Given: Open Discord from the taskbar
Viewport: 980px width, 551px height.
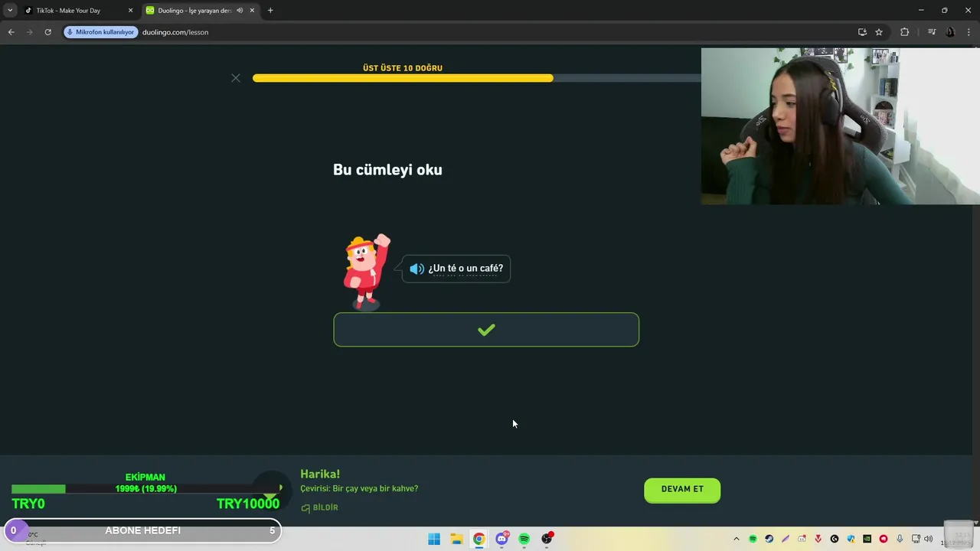Looking at the screenshot, I should [x=501, y=540].
